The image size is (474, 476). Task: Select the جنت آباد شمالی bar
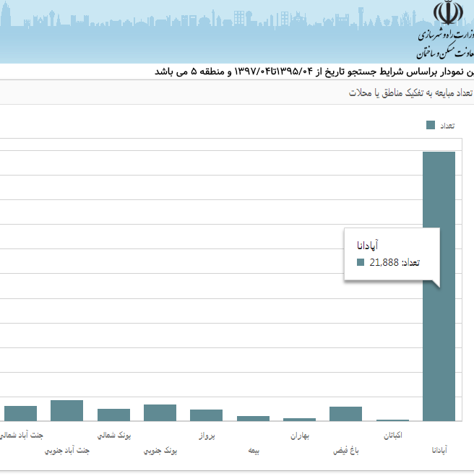click(x=20, y=412)
